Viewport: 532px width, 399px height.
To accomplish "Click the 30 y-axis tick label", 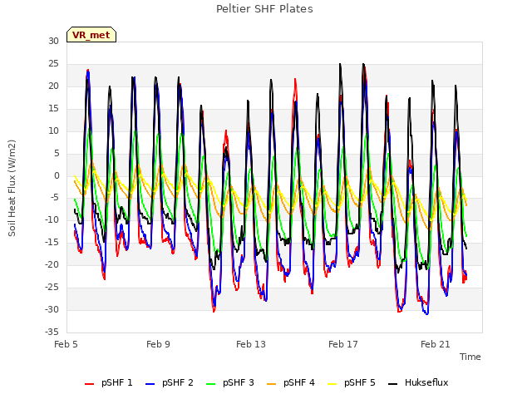I will point(53,42).
